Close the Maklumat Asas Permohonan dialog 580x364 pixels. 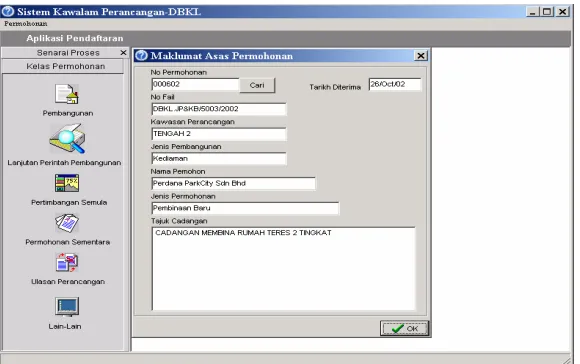(x=421, y=55)
